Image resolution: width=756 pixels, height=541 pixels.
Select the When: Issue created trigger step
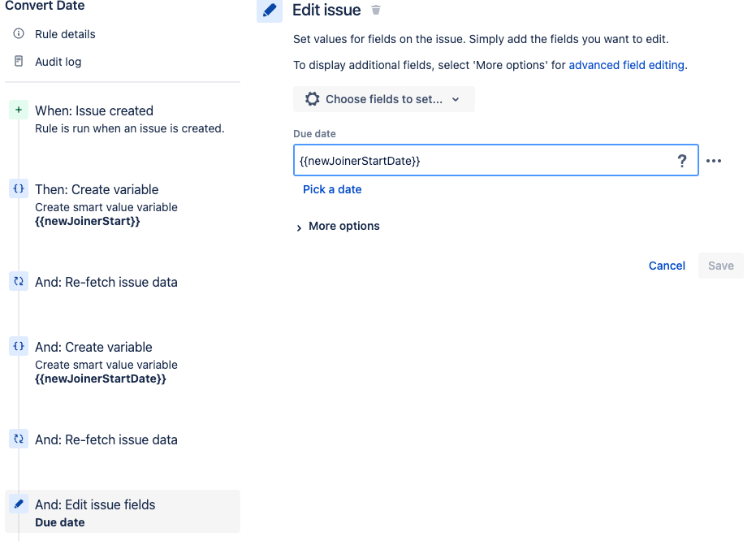tap(94, 110)
